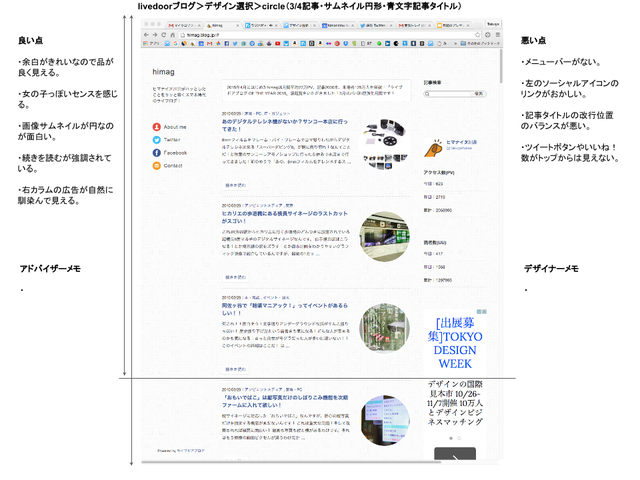Open the fourth article title about the photo frame

(285, 401)
